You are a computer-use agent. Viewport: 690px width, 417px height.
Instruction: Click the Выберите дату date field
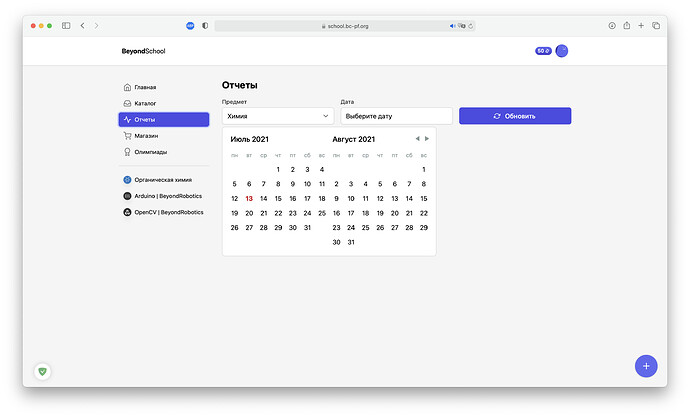pyautogui.click(x=396, y=116)
